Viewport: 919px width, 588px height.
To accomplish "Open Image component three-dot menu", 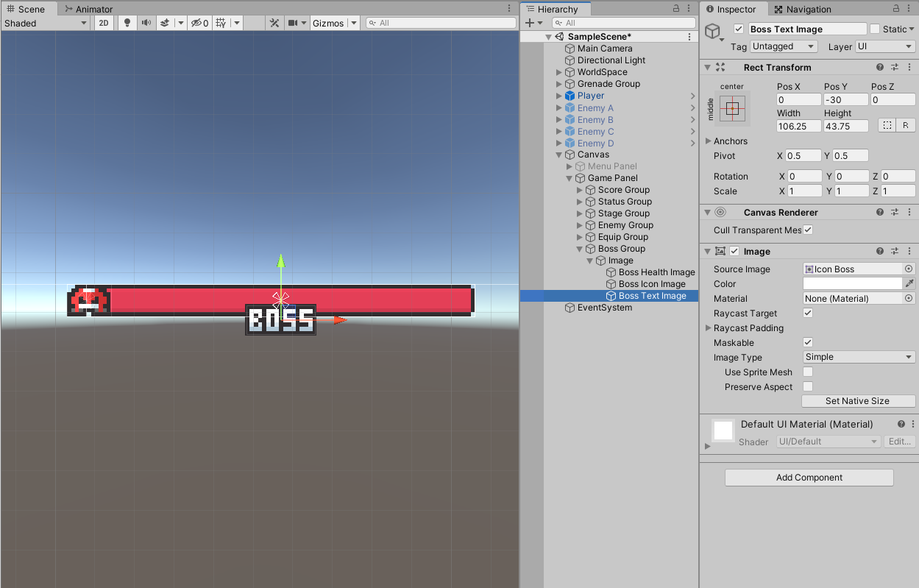I will (909, 251).
